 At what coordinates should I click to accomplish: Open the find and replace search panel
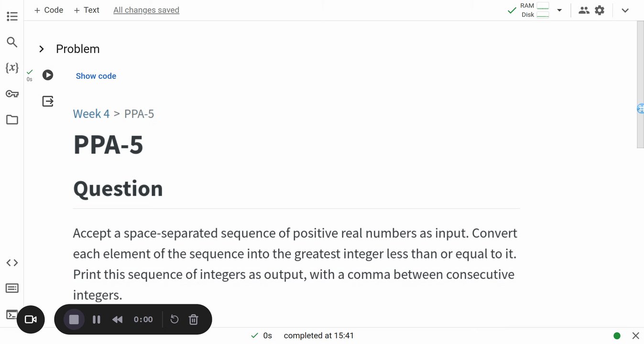(x=12, y=43)
